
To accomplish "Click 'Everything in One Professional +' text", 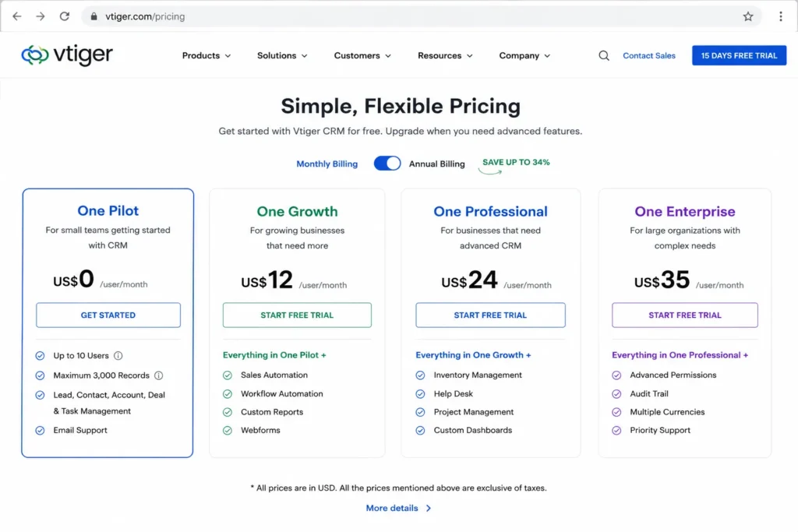I will click(680, 355).
